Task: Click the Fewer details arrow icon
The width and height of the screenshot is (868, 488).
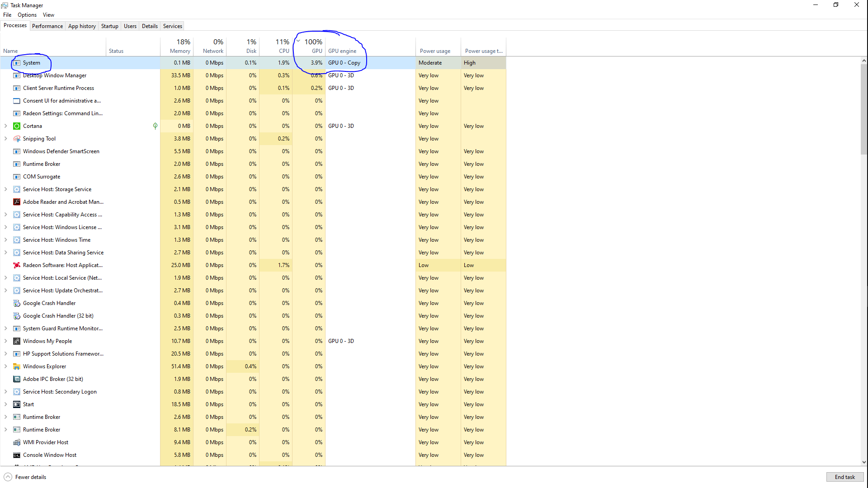Action: pos(8,477)
